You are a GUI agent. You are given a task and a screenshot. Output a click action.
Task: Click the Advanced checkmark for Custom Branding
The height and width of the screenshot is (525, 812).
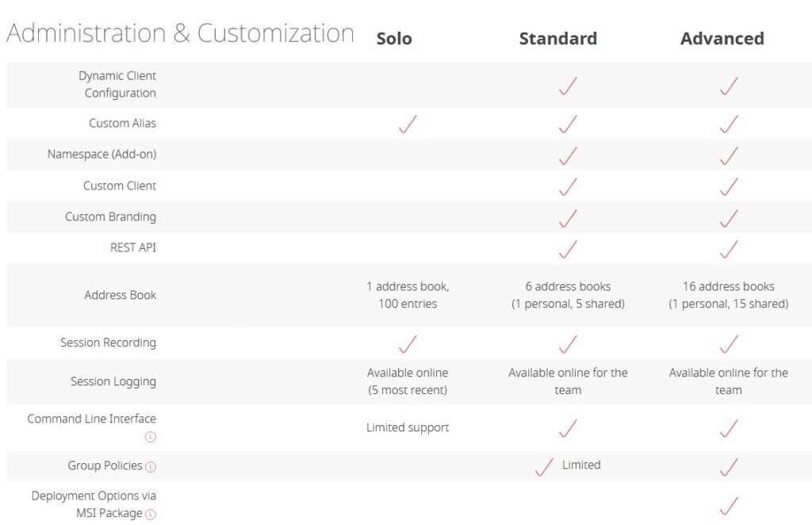tap(729, 218)
